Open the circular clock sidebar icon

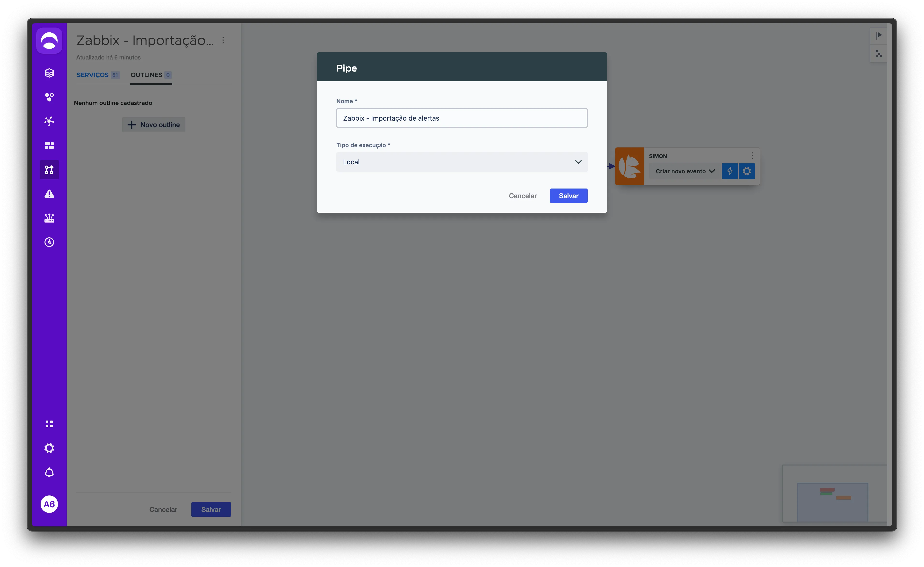[x=49, y=242]
